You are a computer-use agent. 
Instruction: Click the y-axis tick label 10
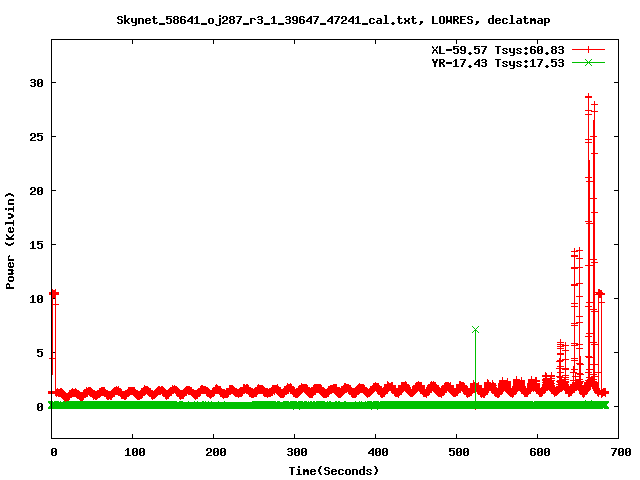point(36,299)
